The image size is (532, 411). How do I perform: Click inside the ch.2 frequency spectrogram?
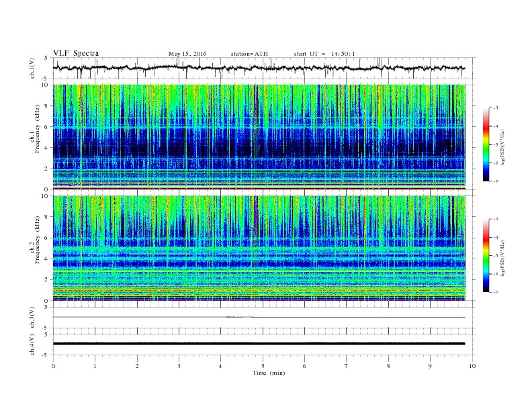259,248
